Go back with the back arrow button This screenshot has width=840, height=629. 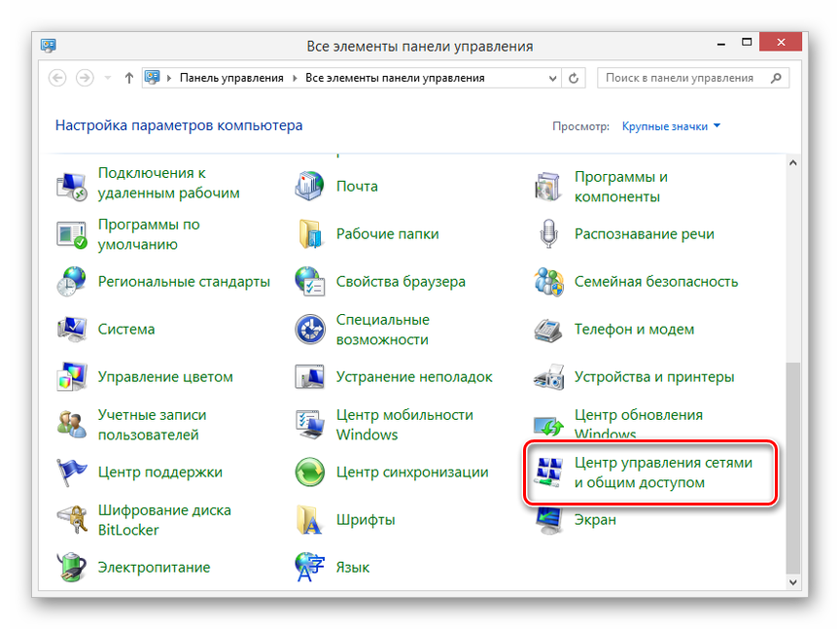click(57, 78)
